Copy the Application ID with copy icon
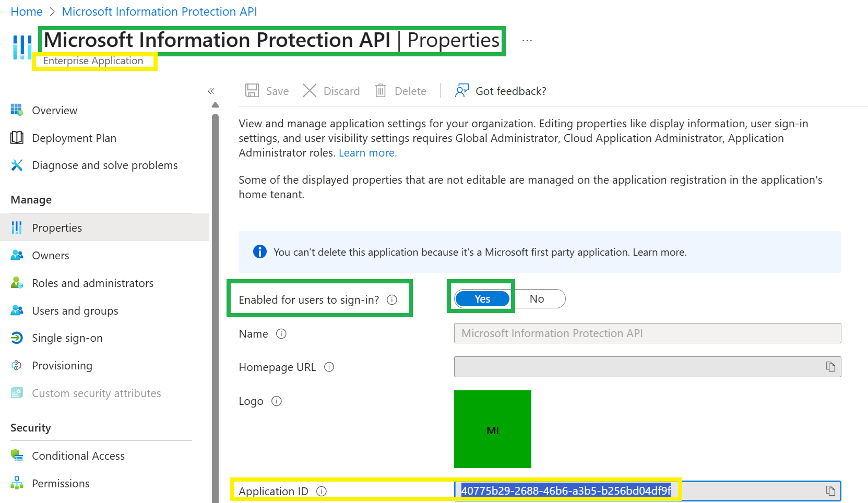This screenshot has height=503, width=868. coord(830,490)
